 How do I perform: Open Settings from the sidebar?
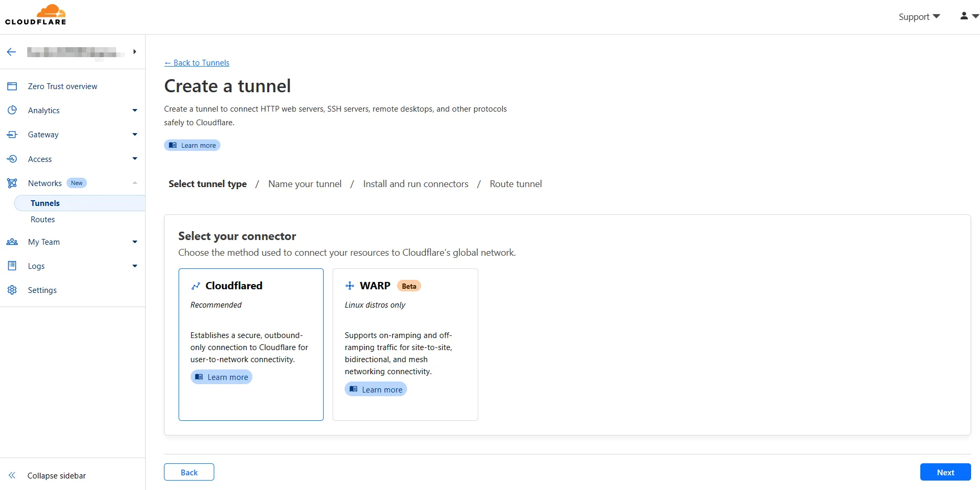point(42,290)
